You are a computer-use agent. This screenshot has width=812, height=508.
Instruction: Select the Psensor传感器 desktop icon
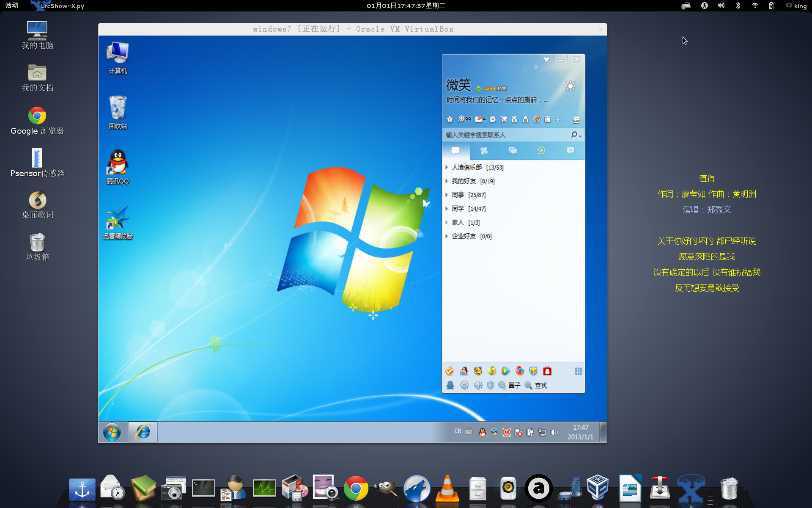[x=37, y=163]
